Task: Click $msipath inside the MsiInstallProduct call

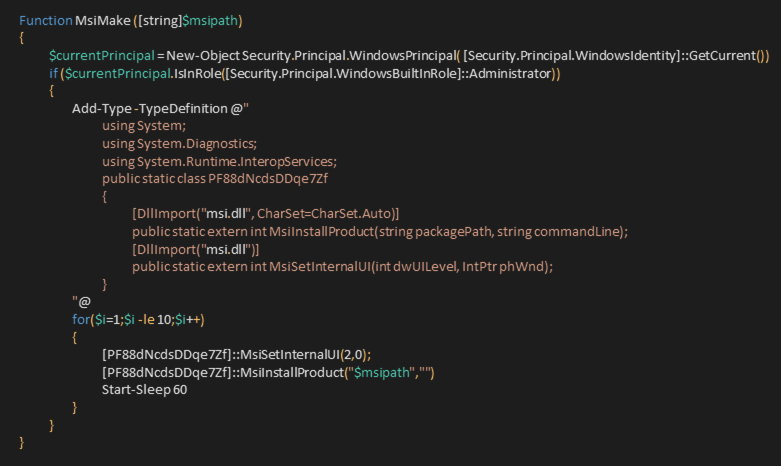Action: point(382,372)
